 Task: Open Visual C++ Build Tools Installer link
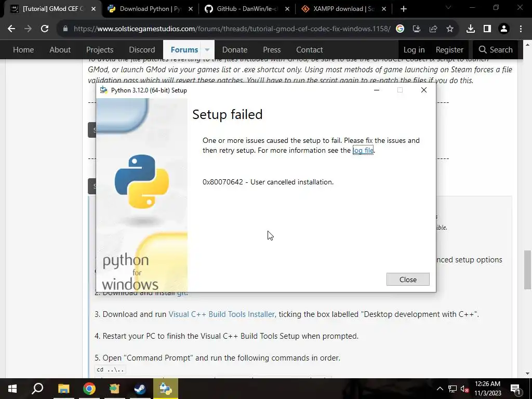[221, 314]
